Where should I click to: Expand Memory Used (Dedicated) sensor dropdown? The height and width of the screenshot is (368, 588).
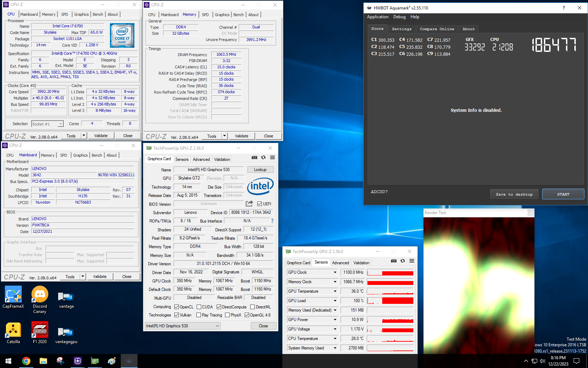tap(335, 310)
